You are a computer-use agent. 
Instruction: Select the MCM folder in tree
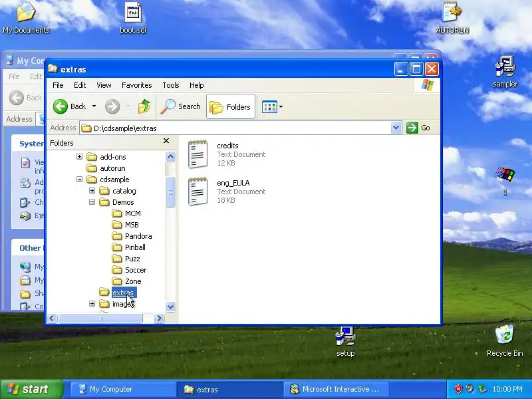(x=132, y=213)
